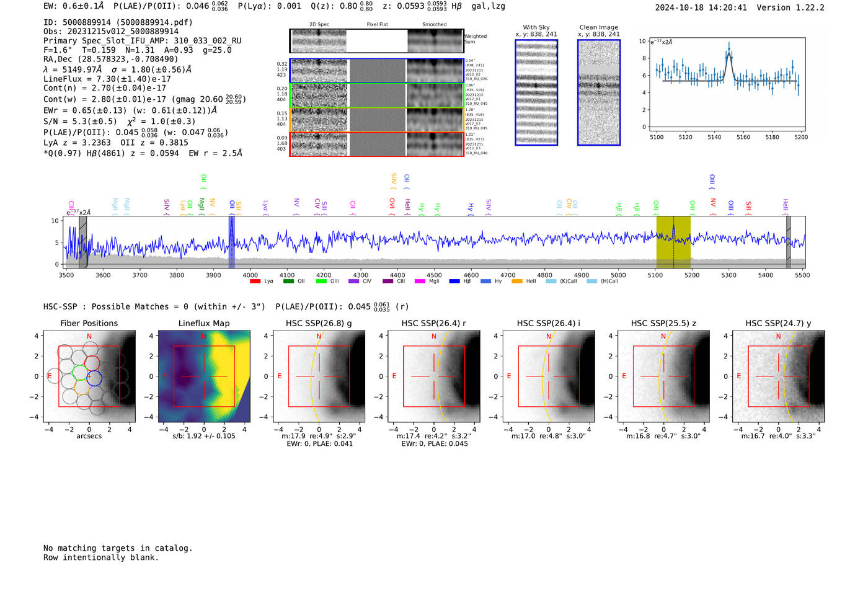868x591 pixels.
Task: Click the LineFlux = 7.30(±1.40)e-17 text
Action: click(x=107, y=79)
